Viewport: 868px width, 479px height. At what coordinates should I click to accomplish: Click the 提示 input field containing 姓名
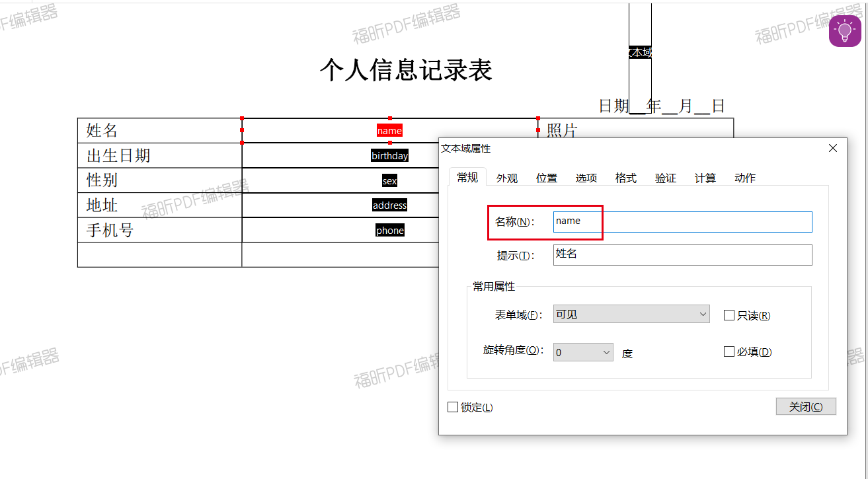[x=682, y=255]
